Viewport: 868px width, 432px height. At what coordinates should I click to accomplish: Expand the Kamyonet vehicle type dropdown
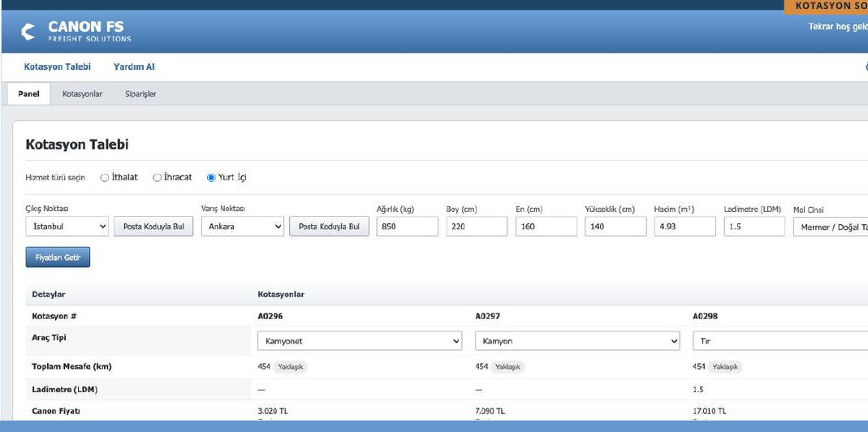click(360, 341)
